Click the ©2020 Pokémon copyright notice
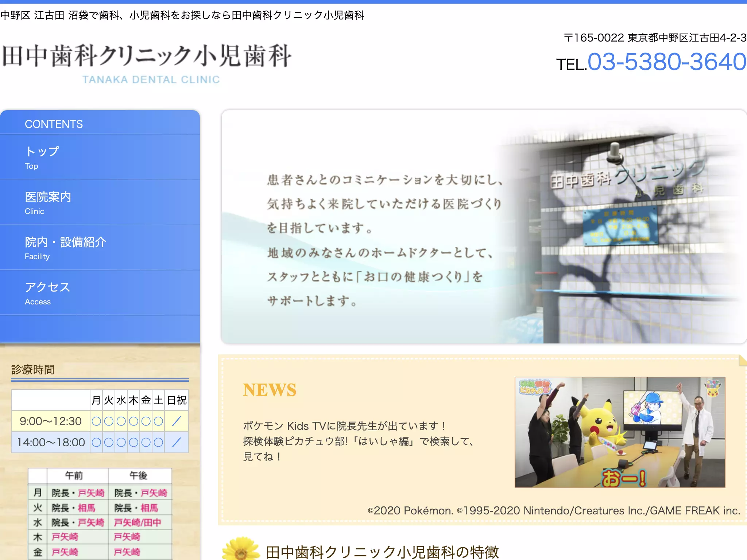This screenshot has height=560, width=747. click(x=554, y=510)
